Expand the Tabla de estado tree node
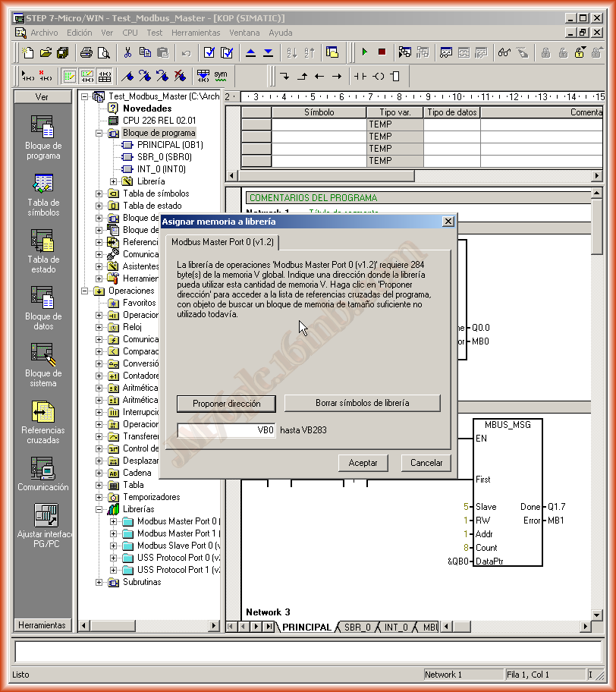Viewport: 616px width, 692px height. click(x=99, y=206)
